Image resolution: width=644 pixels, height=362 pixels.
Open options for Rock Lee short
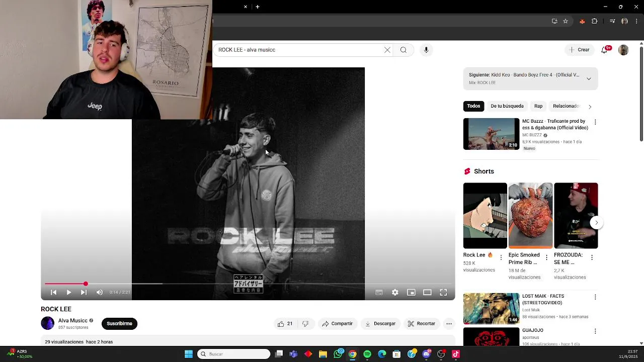point(501,257)
